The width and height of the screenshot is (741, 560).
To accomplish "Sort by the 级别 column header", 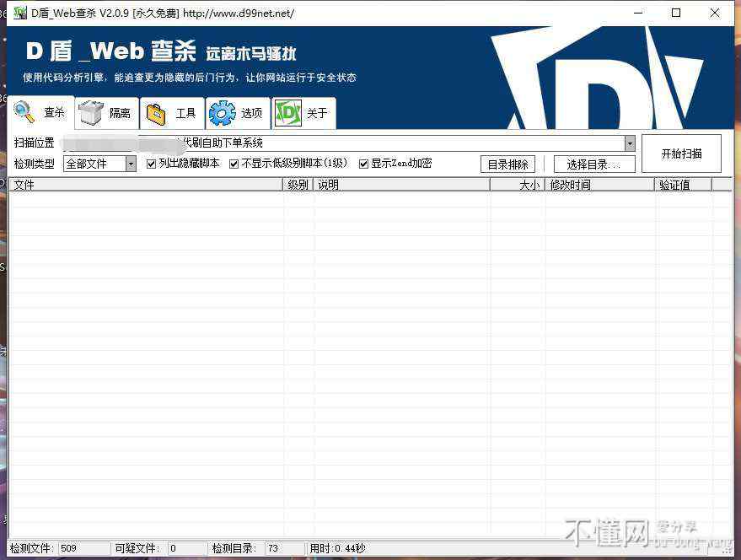I will (x=298, y=185).
